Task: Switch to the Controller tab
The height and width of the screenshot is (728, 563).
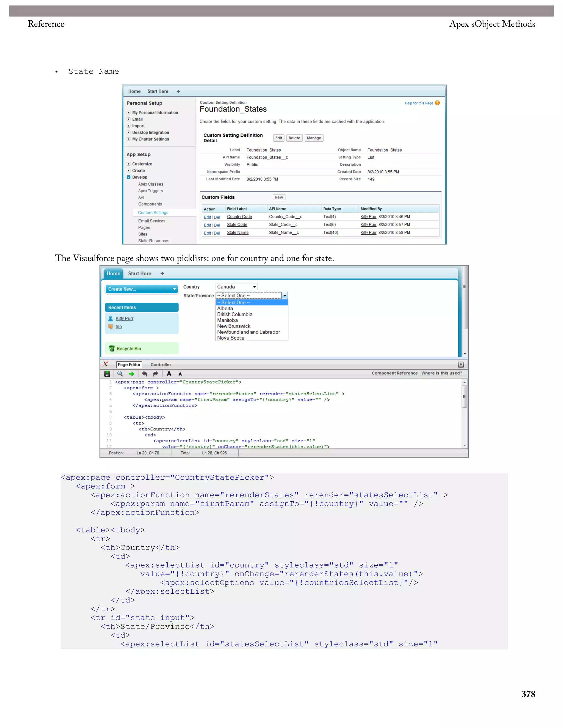Action: (161, 365)
